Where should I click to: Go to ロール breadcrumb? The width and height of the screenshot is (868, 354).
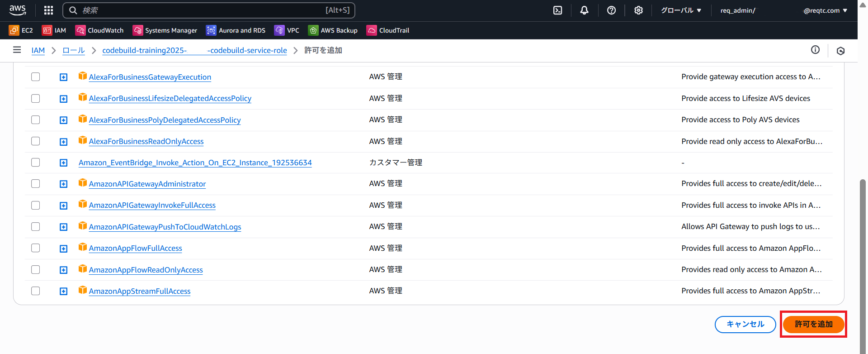pos(74,50)
